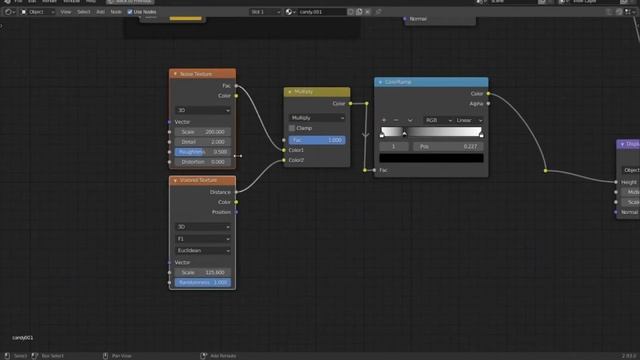Screen dimensions: 640x360
Task: Click the Roughness 0.500 slider
Action: (203, 152)
